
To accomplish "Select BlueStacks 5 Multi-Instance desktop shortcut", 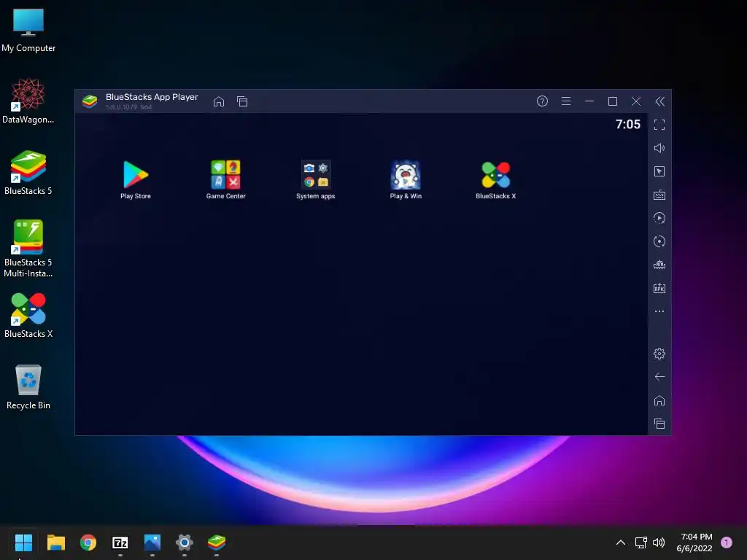I will tap(28, 249).
